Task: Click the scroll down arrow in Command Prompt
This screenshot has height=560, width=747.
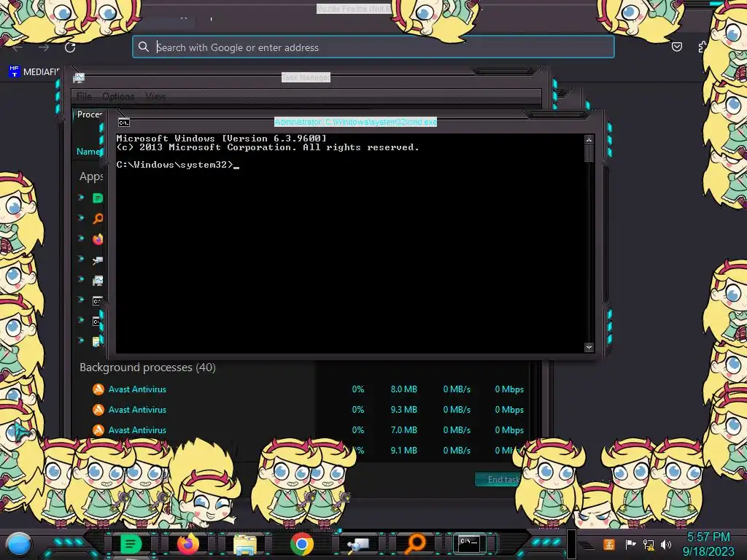Action: pyautogui.click(x=589, y=347)
